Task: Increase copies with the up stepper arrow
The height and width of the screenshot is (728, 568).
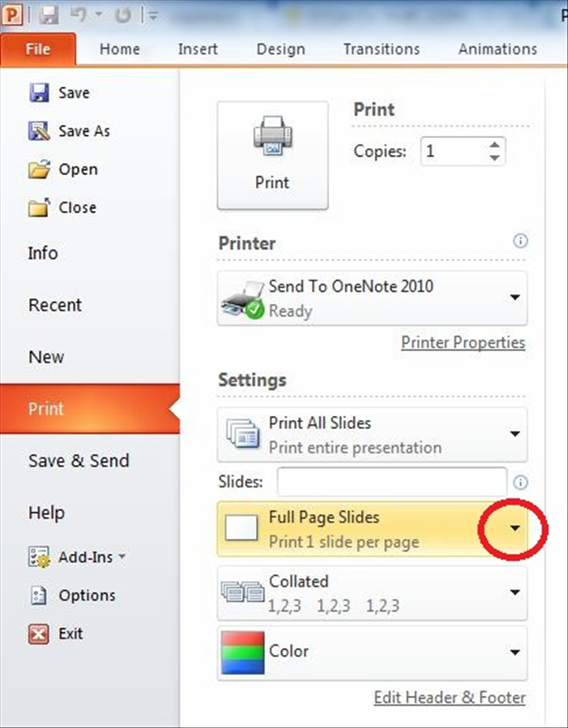Action: coord(495,145)
